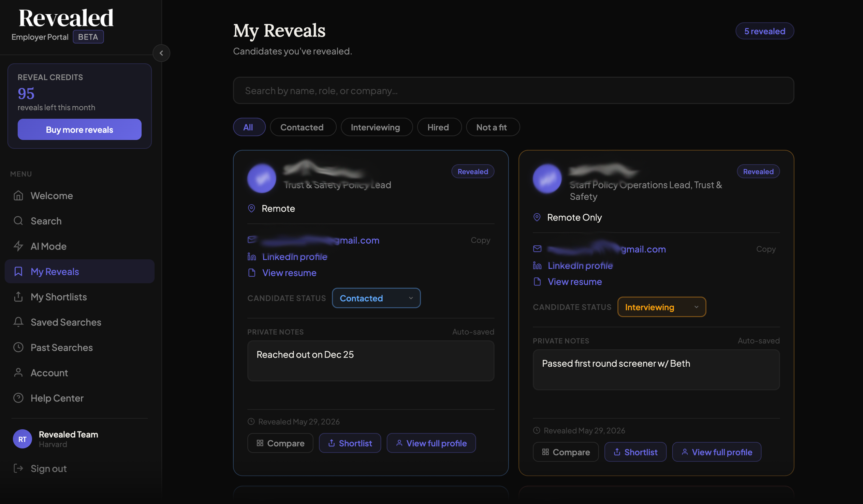Click the Past Searches clock icon
This screenshot has height=504, width=863.
coord(18,347)
